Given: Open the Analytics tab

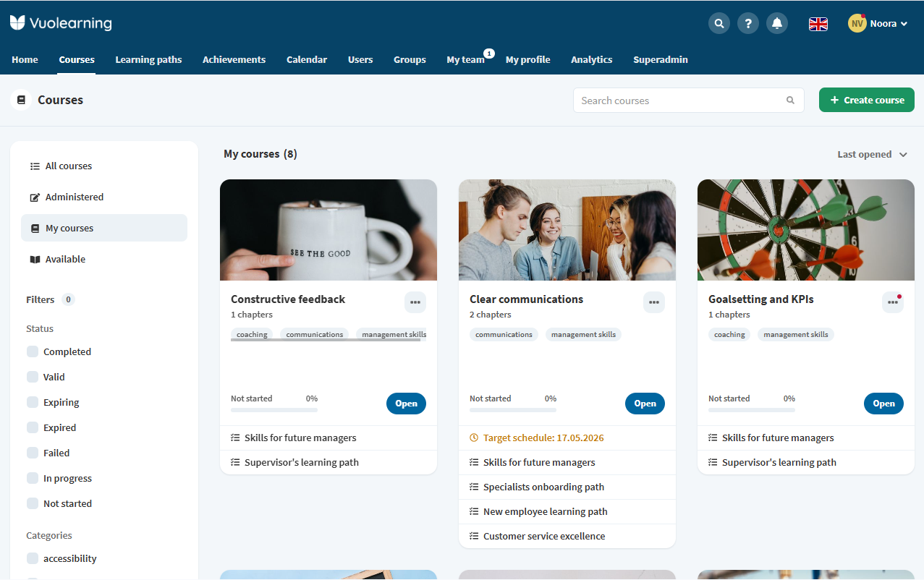Looking at the screenshot, I should [592, 59].
